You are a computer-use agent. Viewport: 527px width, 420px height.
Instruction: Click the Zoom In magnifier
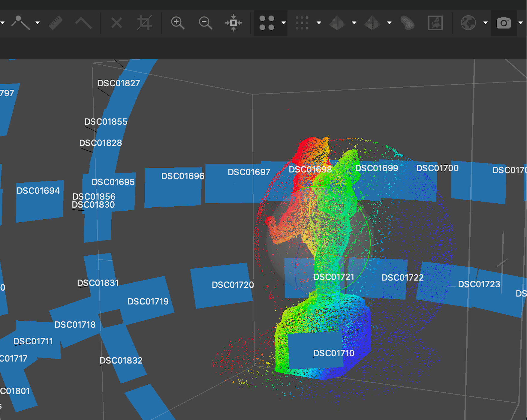pos(177,23)
